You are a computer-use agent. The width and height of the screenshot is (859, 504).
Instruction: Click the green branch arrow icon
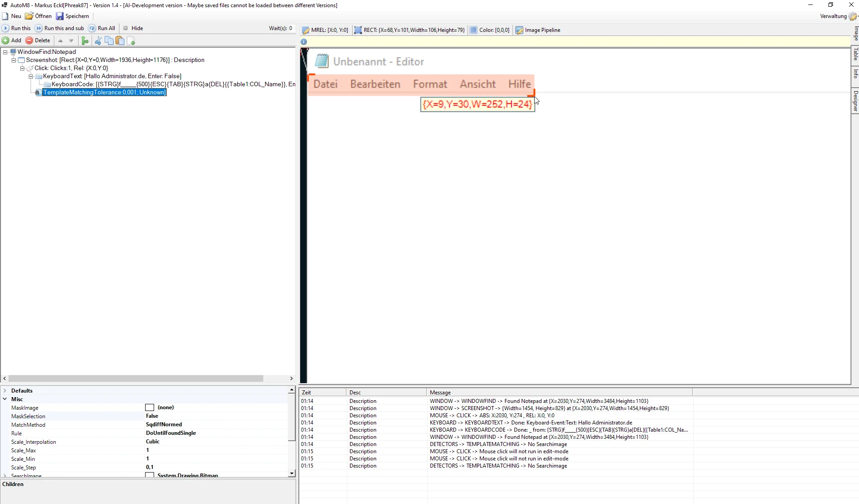tap(85, 41)
